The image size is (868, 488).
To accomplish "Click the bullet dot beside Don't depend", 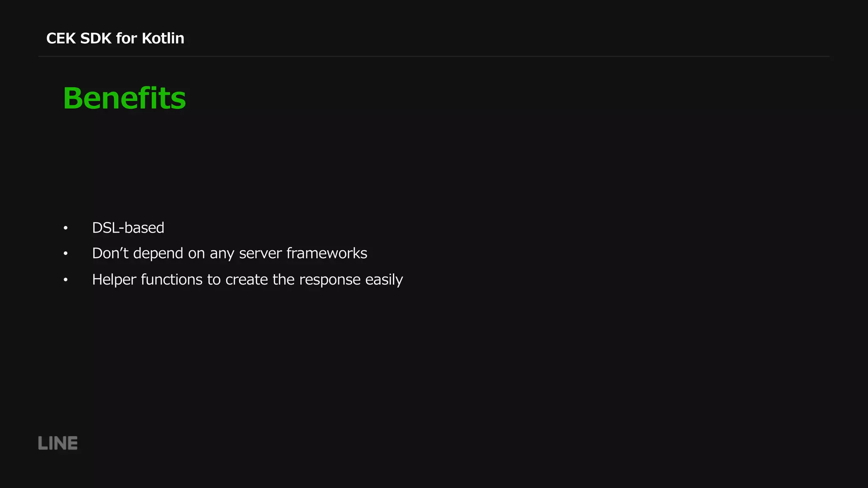I will (65, 254).
